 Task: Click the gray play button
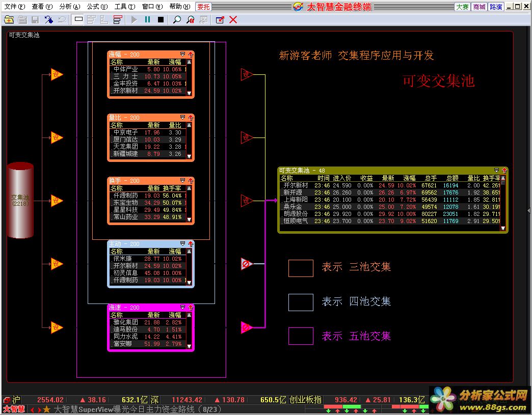pyautogui.click(x=134, y=20)
